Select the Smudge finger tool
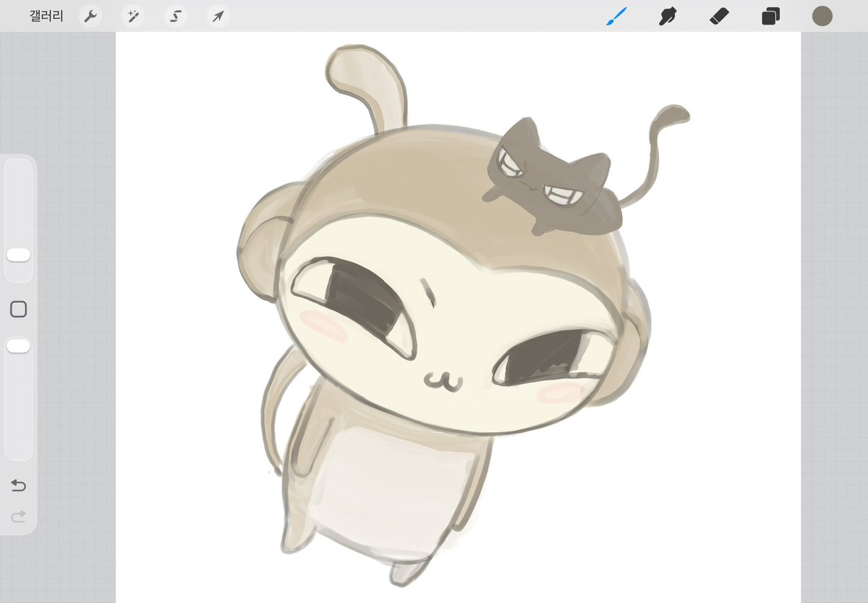The image size is (868, 603). click(x=668, y=16)
